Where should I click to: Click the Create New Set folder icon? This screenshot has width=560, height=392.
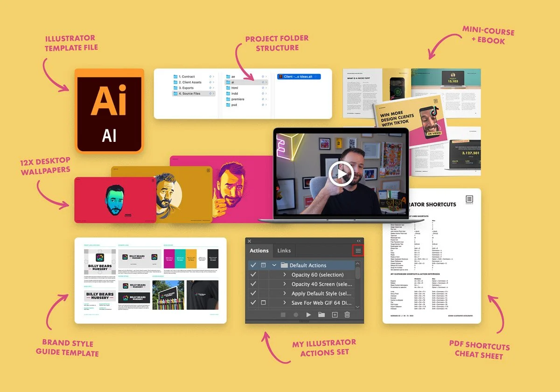point(322,315)
